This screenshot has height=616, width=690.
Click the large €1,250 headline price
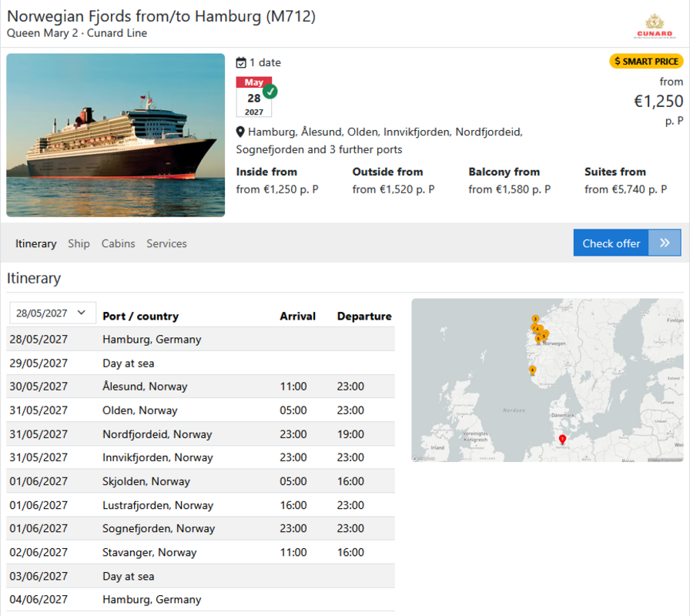[658, 101]
